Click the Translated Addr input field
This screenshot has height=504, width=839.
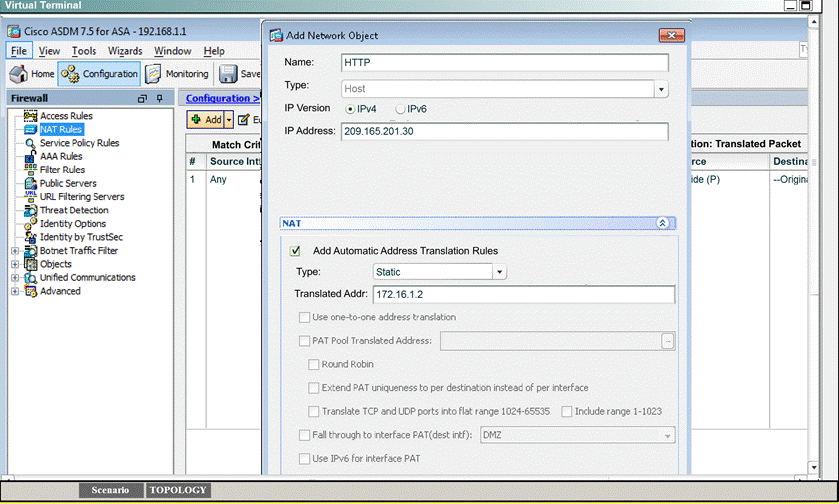523,295
